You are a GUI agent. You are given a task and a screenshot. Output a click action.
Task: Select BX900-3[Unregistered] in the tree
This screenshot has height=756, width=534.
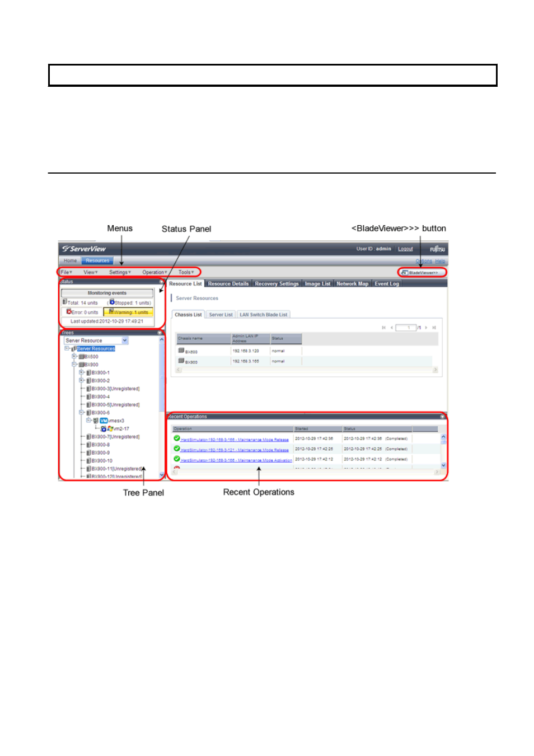point(116,389)
